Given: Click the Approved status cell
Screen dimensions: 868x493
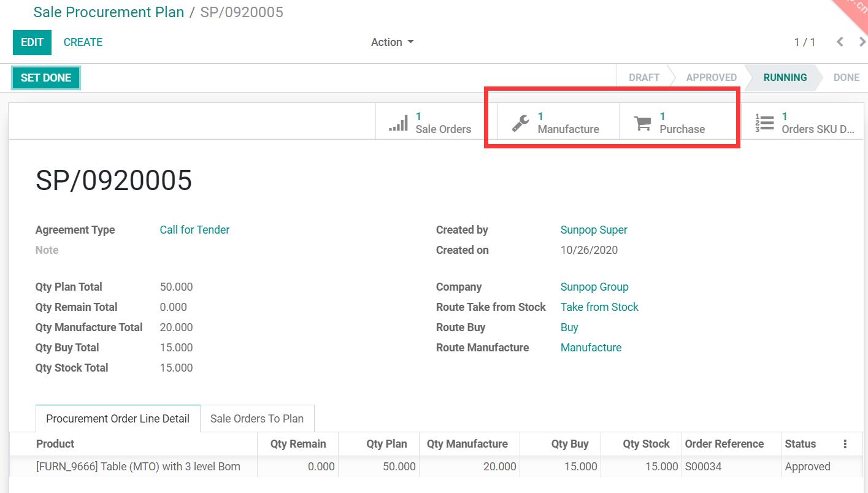Looking at the screenshot, I should point(807,467).
